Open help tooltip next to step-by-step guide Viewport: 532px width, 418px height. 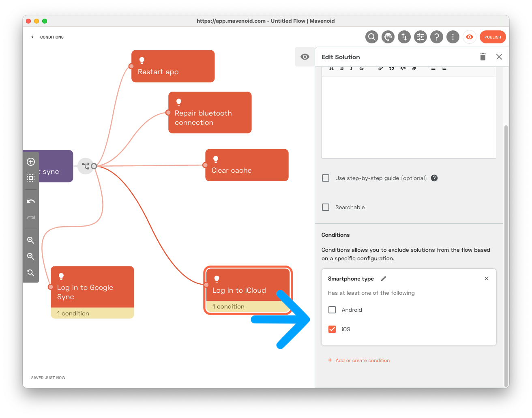click(434, 178)
